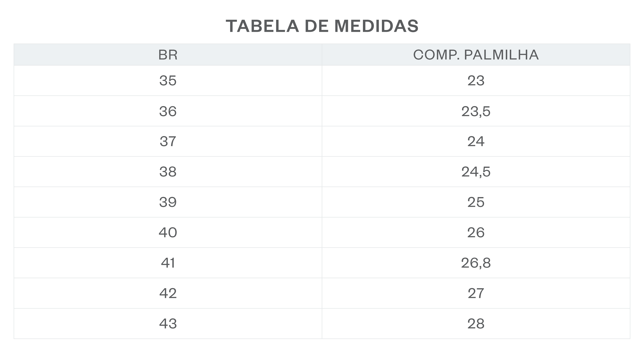The image size is (644, 359).
Task: Click palmilha value 24 for size 37
Action: [476, 141]
